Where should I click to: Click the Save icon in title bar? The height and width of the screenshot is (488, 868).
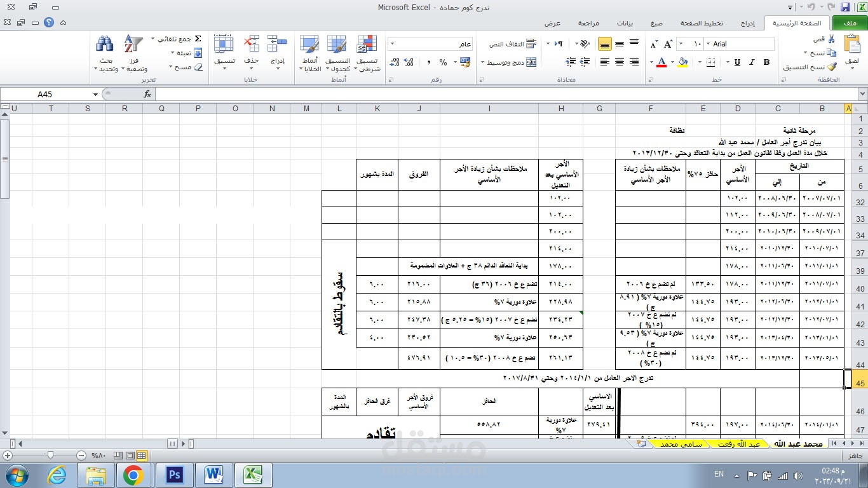click(x=845, y=7)
